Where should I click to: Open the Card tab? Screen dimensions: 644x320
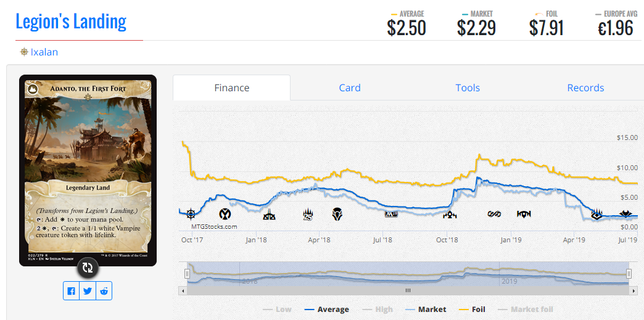point(350,88)
